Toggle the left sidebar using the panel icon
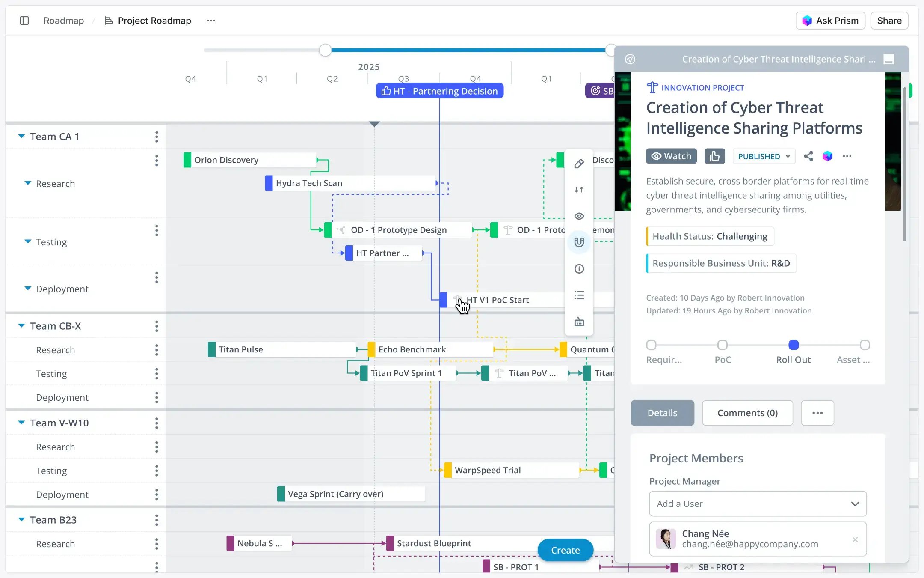The height and width of the screenshot is (578, 924). (x=24, y=20)
